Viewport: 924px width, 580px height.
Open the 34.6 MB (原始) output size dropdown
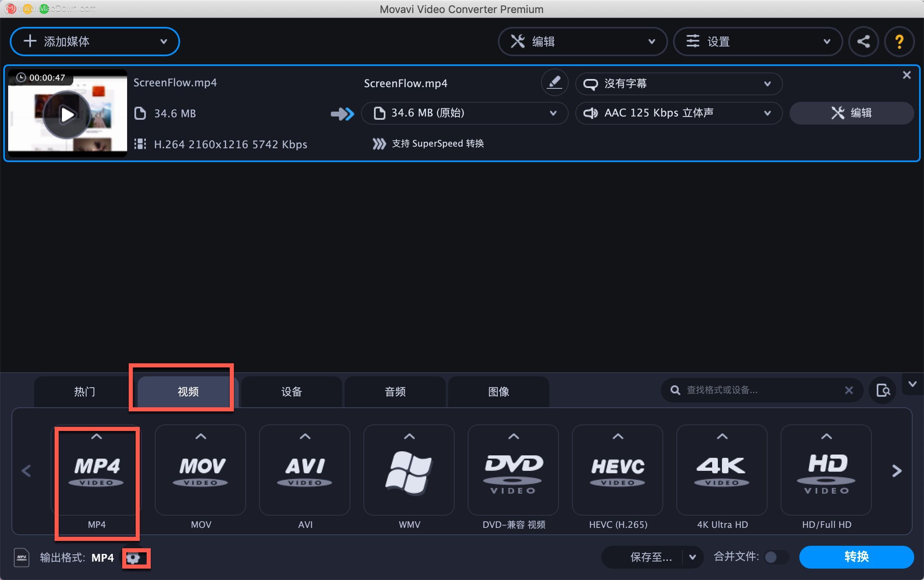click(x=464, y=113)
